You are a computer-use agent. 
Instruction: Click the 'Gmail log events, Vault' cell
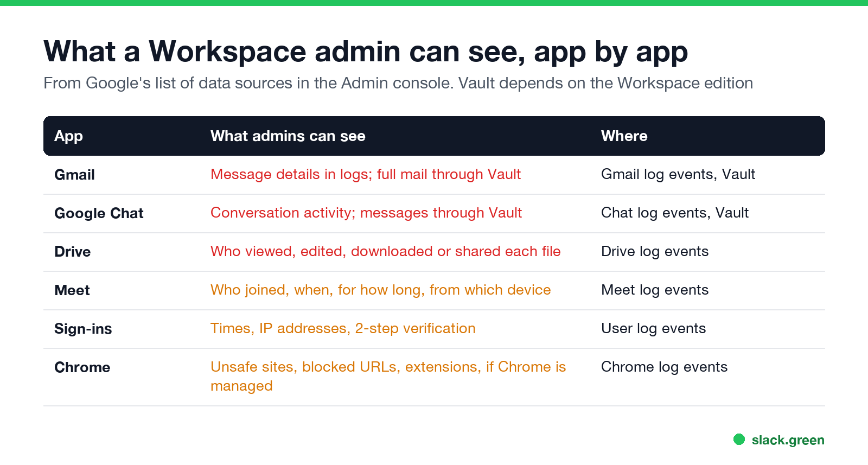(678, 174)
